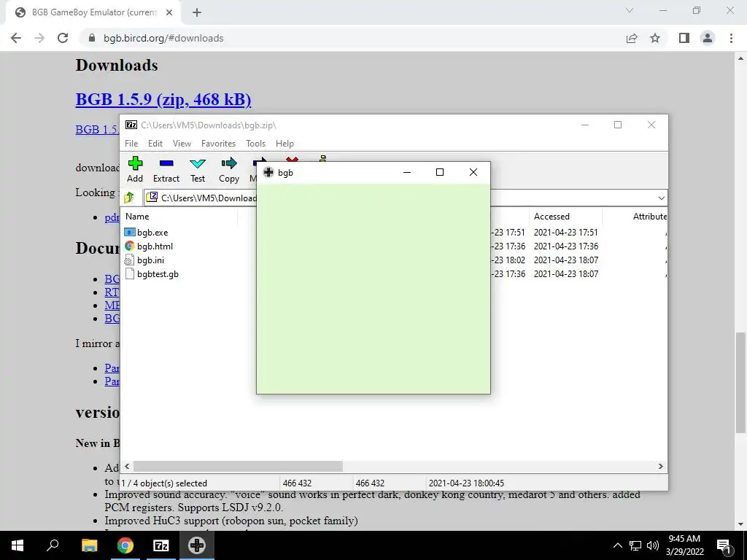Go up one folder level in 7-Zip
747x560 pixels.
[129, 198]
